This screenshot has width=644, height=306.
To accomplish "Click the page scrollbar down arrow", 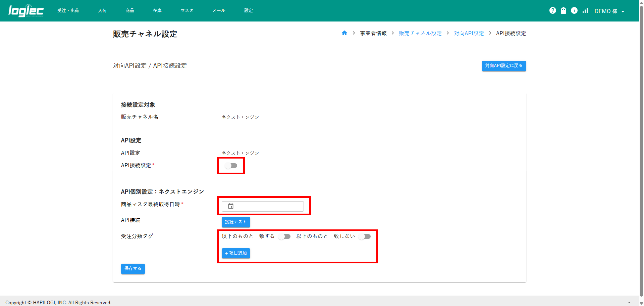I will [641, 303].
